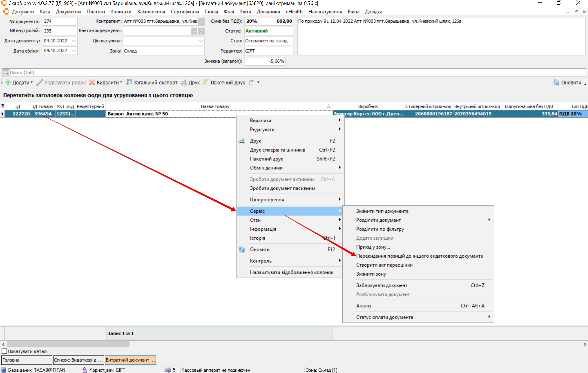Click the Друк printer toolbar icon

pyautogui.click(x=184, y=82)
